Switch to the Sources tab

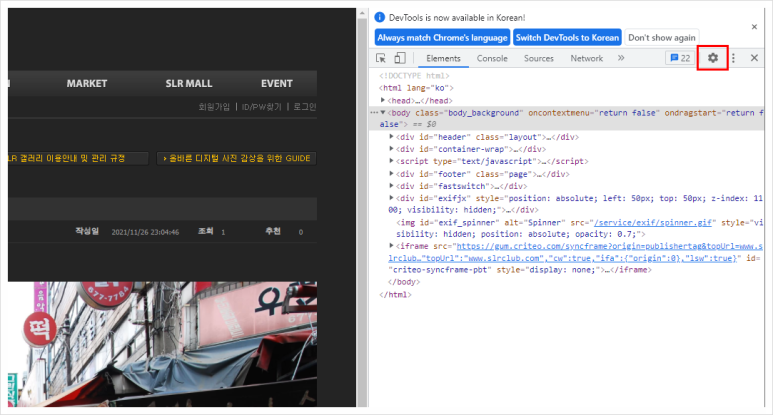(538, 58)
